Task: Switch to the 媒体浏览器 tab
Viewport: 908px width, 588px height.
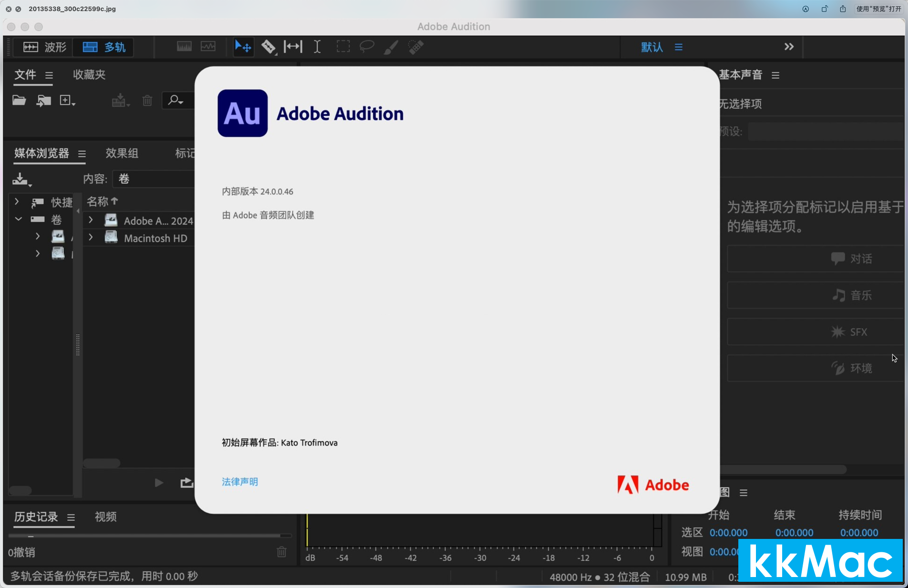Action: 41,153
